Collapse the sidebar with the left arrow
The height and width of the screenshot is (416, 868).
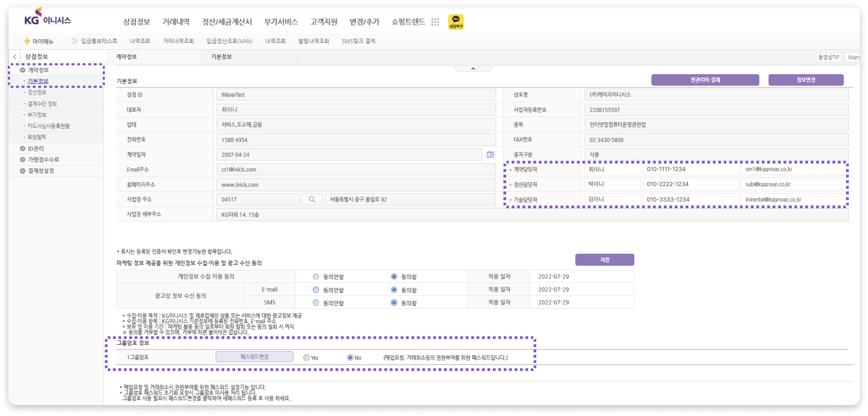15,57
